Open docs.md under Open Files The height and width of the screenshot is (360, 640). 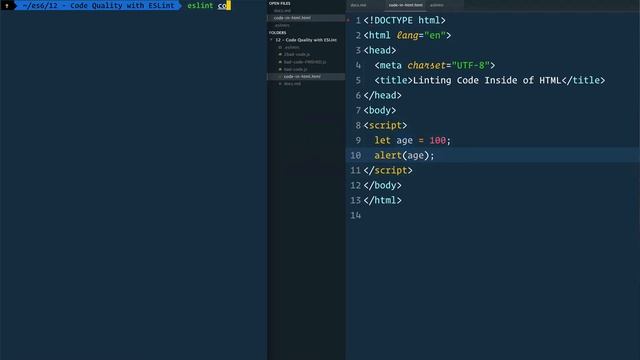pyautogui.click(x=282, y=11)
